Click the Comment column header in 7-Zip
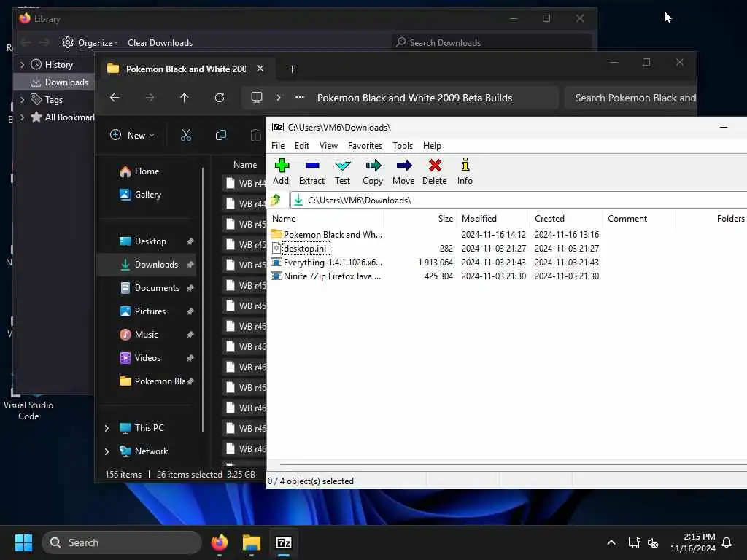The width and height of the screenshot is (747, 560). 639,219
